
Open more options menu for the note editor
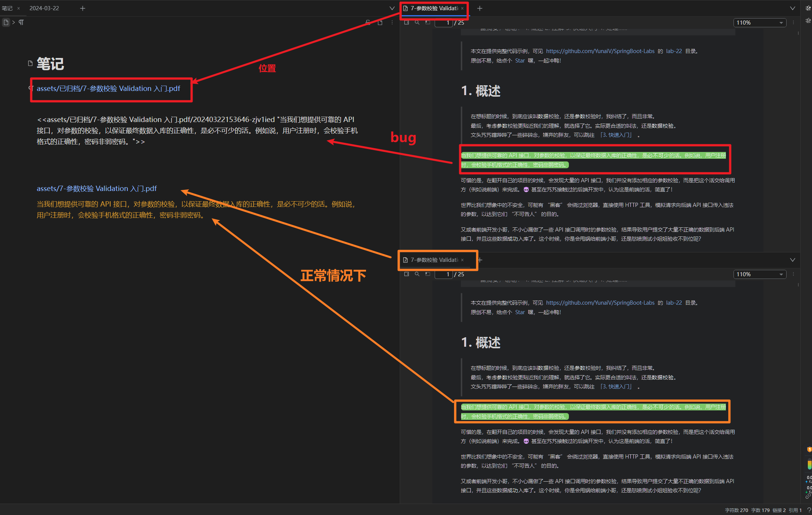point(392,22)
